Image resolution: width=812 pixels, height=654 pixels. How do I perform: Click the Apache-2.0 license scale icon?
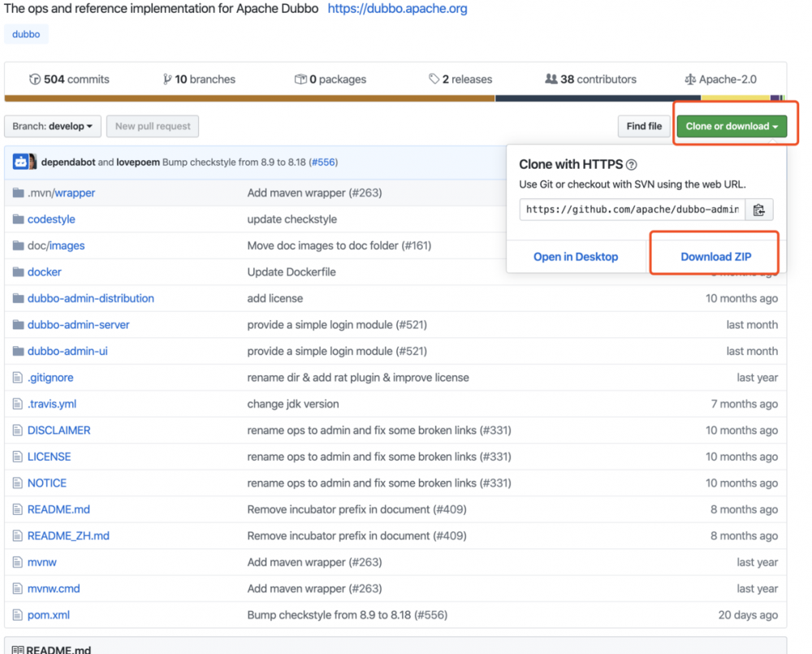pos(690,80)
